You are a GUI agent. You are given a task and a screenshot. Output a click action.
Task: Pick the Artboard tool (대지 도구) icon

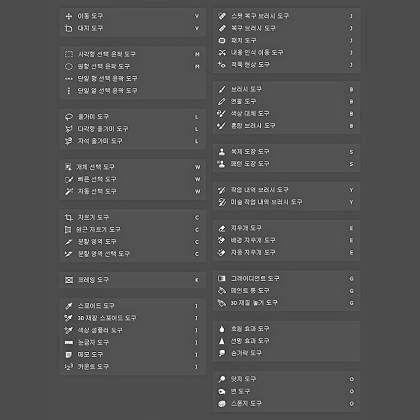point(69,28)
